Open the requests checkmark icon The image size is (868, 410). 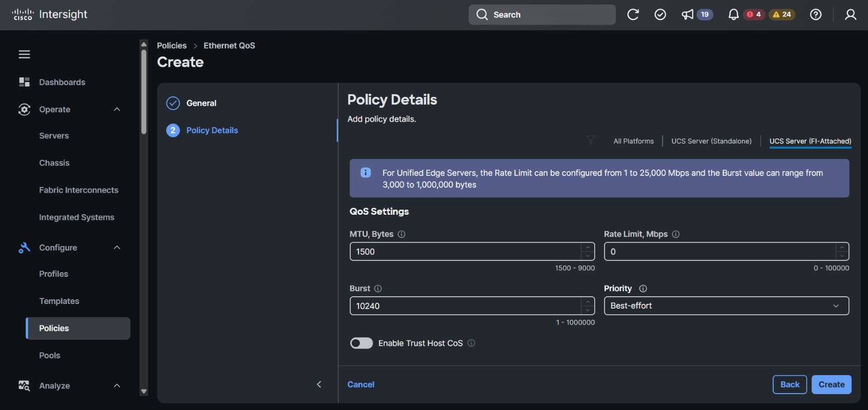[x=660, y=15]
